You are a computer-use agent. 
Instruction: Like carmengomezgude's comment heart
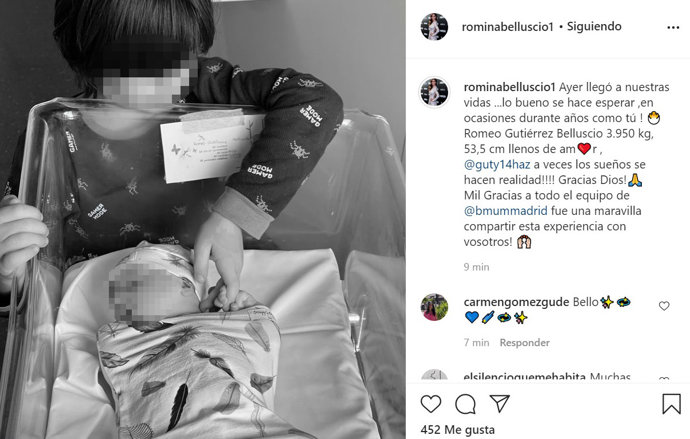[x=664, y=306]
